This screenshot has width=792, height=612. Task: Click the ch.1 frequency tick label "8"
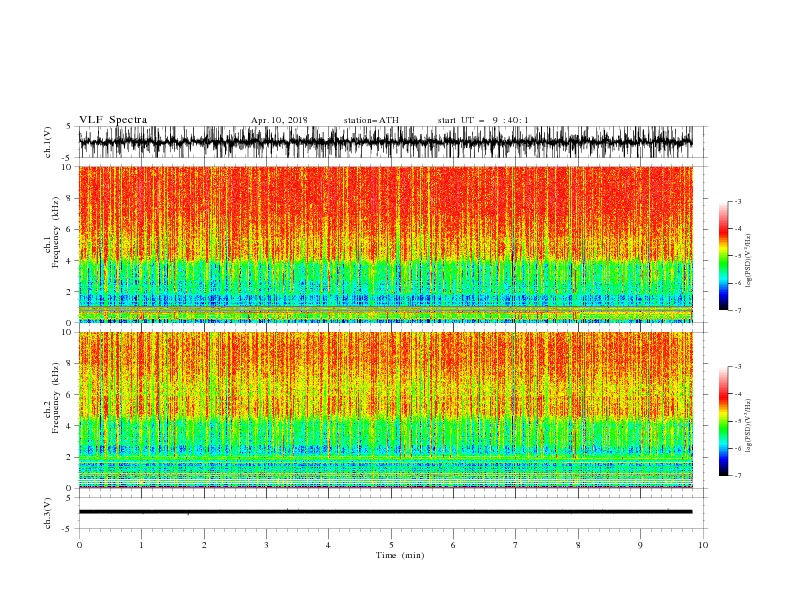pyautogui.click(x=69, y=198)
